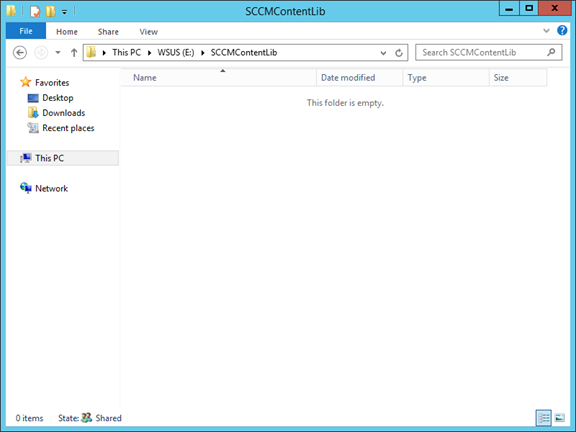Image resolution: width=576 pixels, height=432 pixels.
Task: Click the 'This folder is empty.' message
Action: pyautogui.click(x=345, y=103)
